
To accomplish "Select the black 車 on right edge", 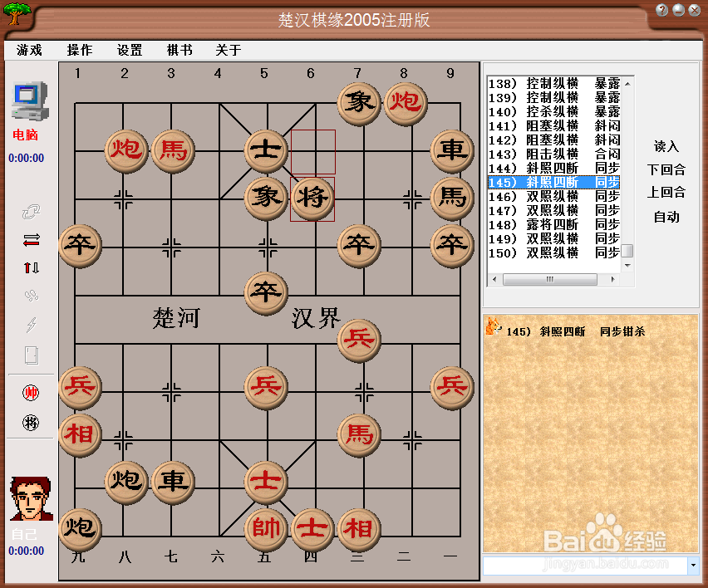I will point(452,150).
